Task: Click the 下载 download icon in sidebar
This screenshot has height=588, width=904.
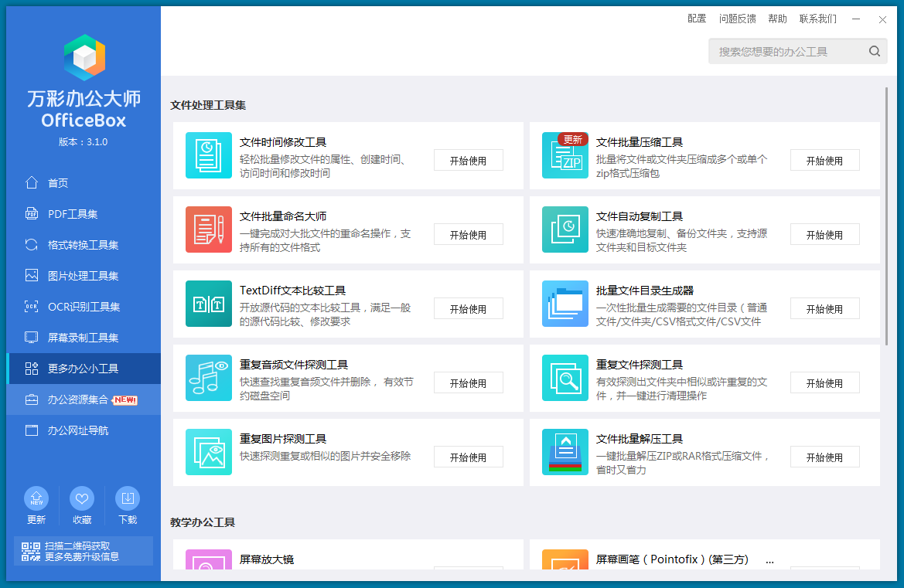Action: coord(128,498)
